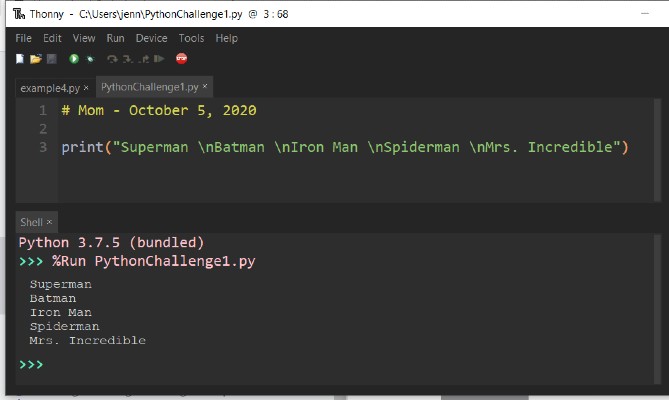Click line number 2 in the gutter
The height and width of the screenshot is (400, 669).
43,129
